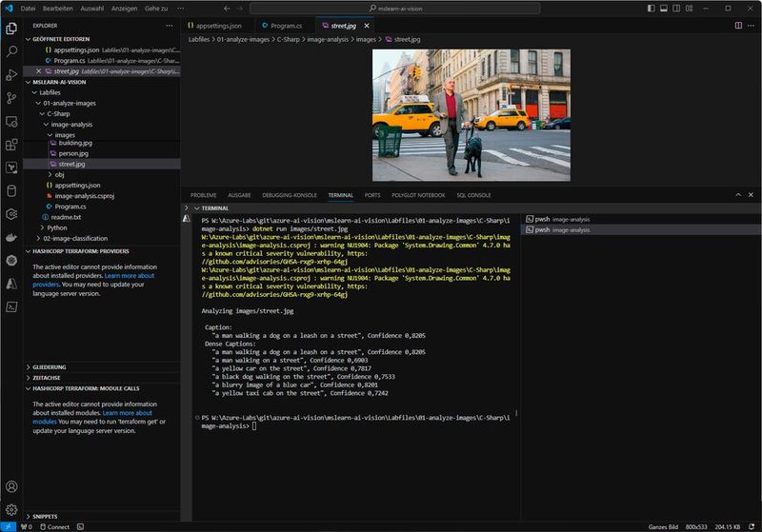Image resolution: width=762 pixels, height=532 pixels.
Task: Switch to the Program.cs editor tab
Action: pos(286,25)
